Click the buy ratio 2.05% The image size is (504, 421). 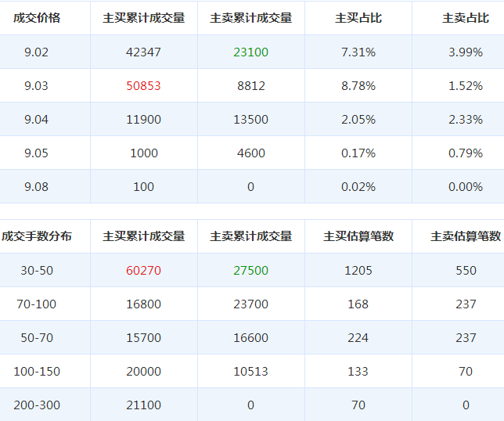(x=358, y=120)
